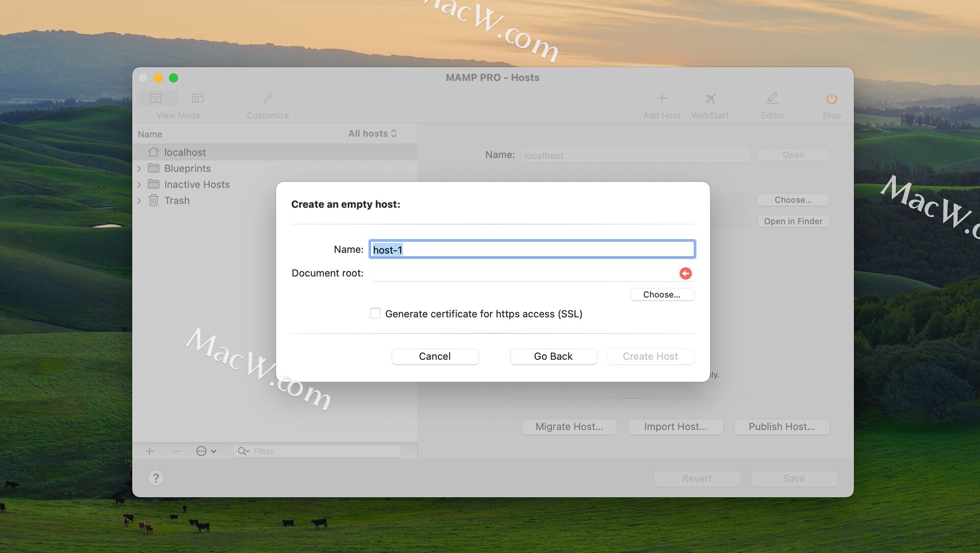Click the Filter search magnifier icon
The width and height of the screenshot is (980, 553).
point(243,451)
